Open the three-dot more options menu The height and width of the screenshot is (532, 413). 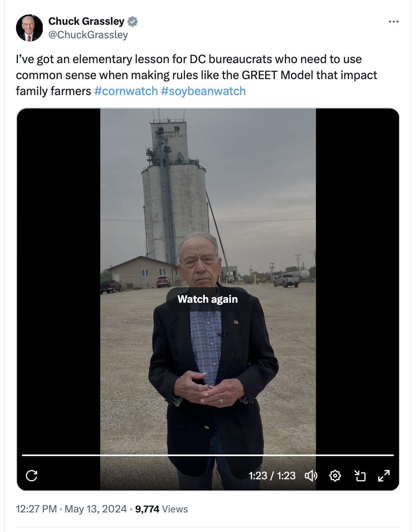click(393, 22)
